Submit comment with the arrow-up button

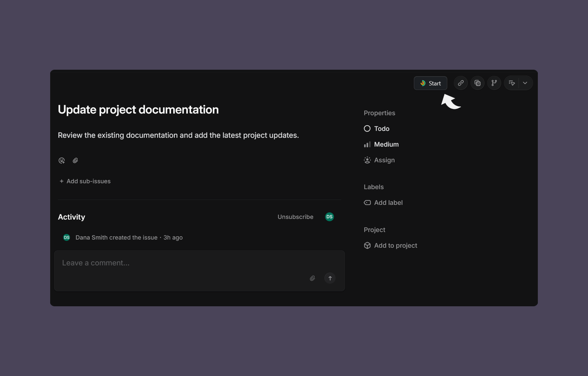330,278
